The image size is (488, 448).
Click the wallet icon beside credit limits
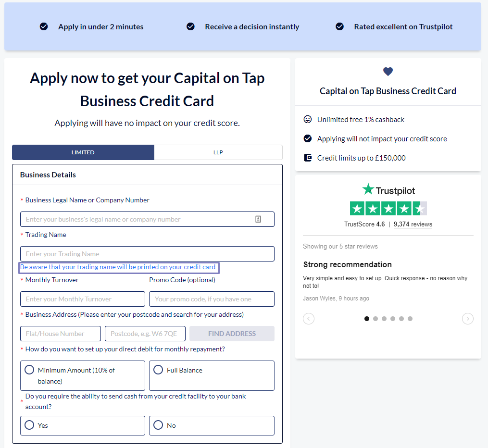click(308, 158)
